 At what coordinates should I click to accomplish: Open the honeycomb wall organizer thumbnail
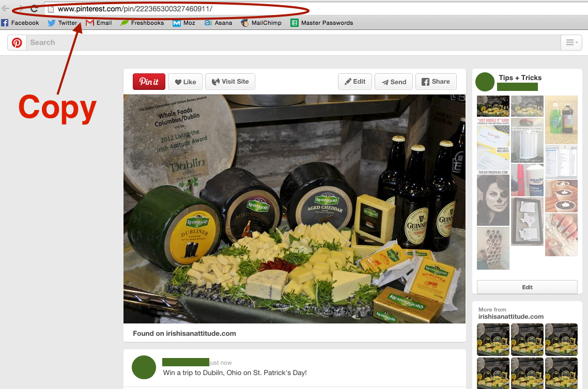493,248
